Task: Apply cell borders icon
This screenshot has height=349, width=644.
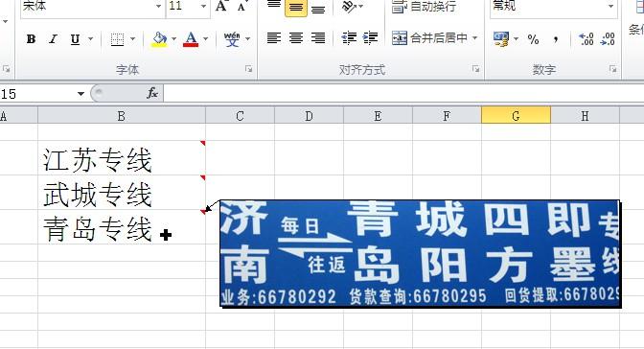Action: coord(117,39)
